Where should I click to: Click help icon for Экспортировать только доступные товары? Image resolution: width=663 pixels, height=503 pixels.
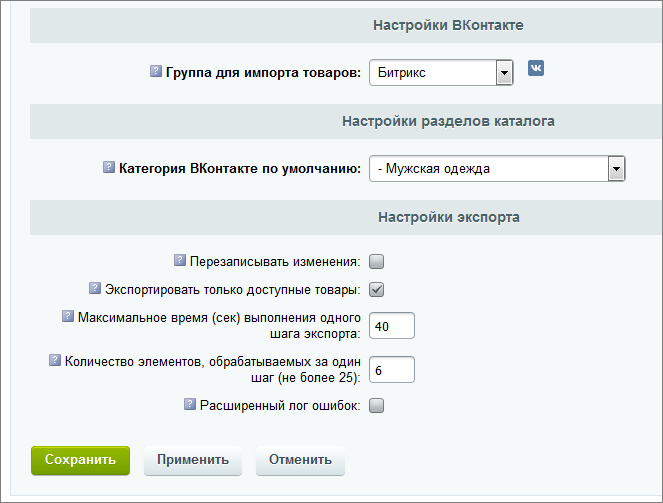click(95, 288)
